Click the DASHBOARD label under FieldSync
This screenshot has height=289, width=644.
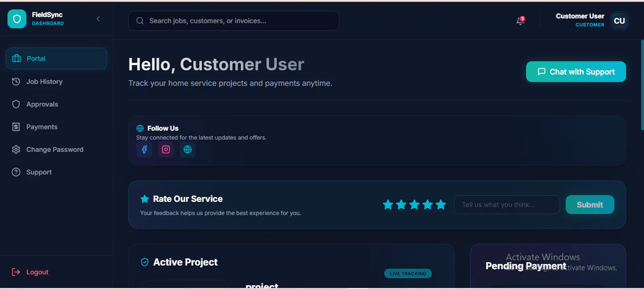48,23
